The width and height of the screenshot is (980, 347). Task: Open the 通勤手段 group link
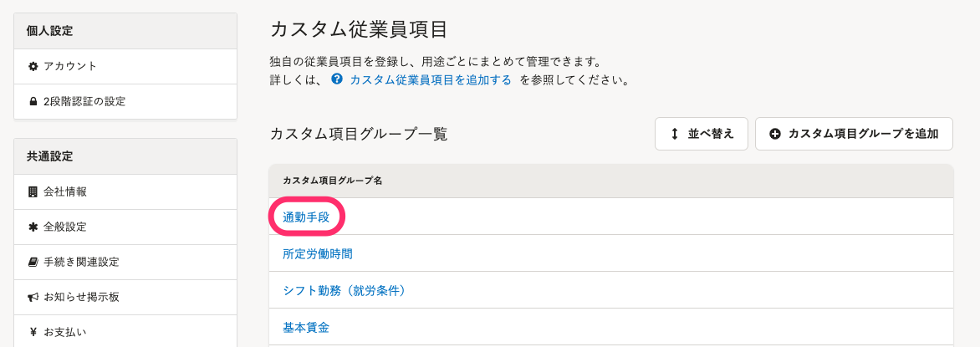(306, 217)
